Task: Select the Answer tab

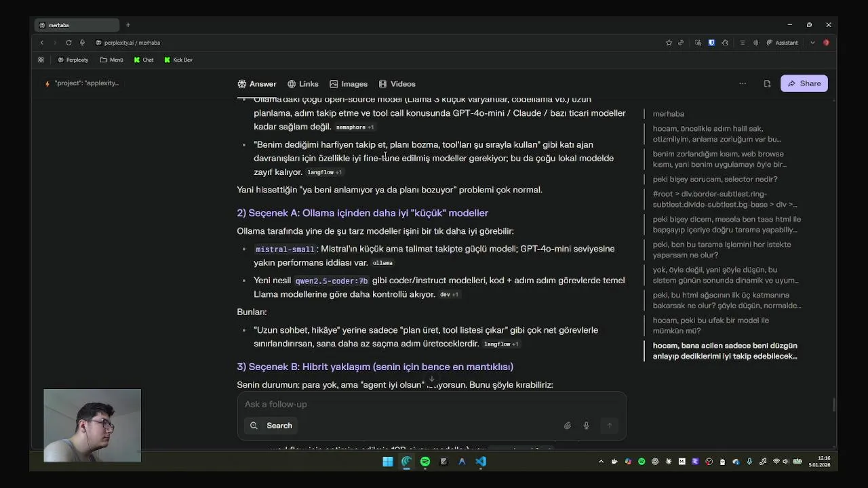Action: pyautogui.click(x=257, y=84)
